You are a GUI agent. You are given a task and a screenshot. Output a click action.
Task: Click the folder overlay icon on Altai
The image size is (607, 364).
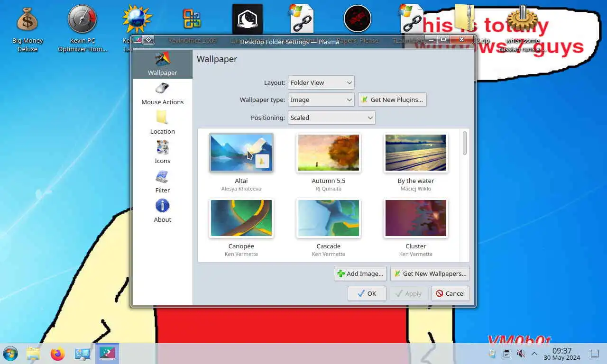262,161
